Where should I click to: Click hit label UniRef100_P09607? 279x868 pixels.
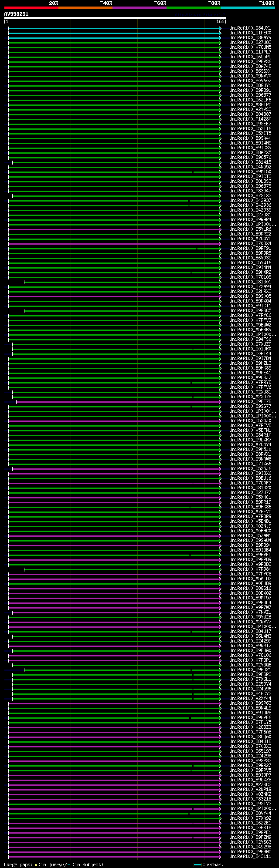coord(250,81)
